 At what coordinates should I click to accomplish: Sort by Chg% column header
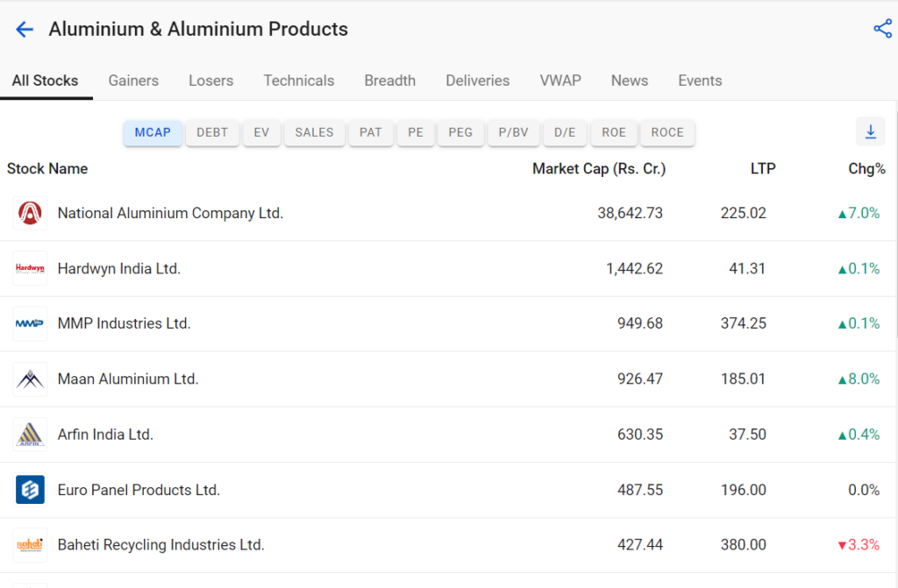click(866, 169)
